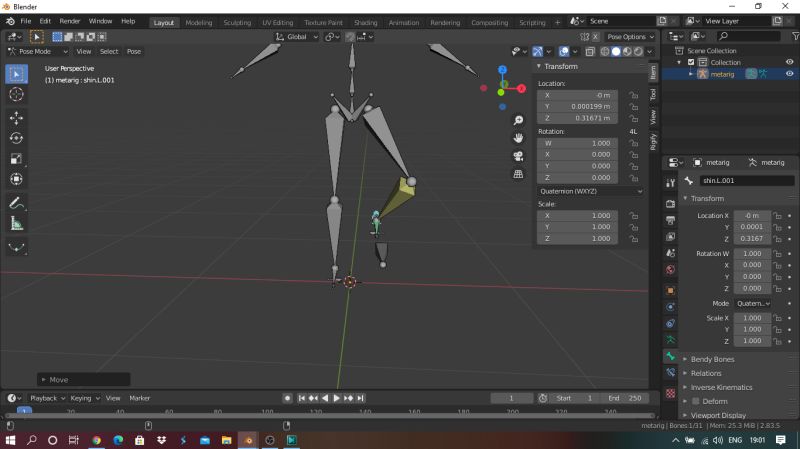Click the End frame field 250
The image size is (800, 449).
pos(625,398)
